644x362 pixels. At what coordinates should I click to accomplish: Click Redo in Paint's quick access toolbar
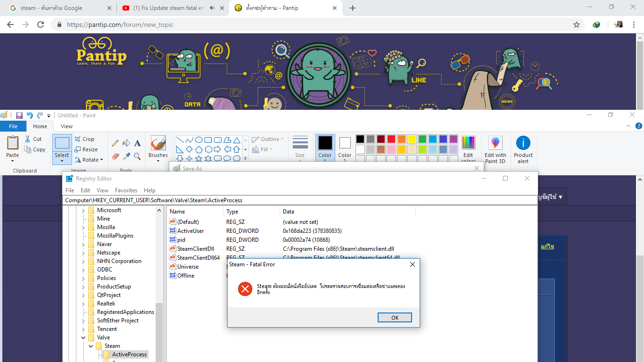[x=40, y=115]
